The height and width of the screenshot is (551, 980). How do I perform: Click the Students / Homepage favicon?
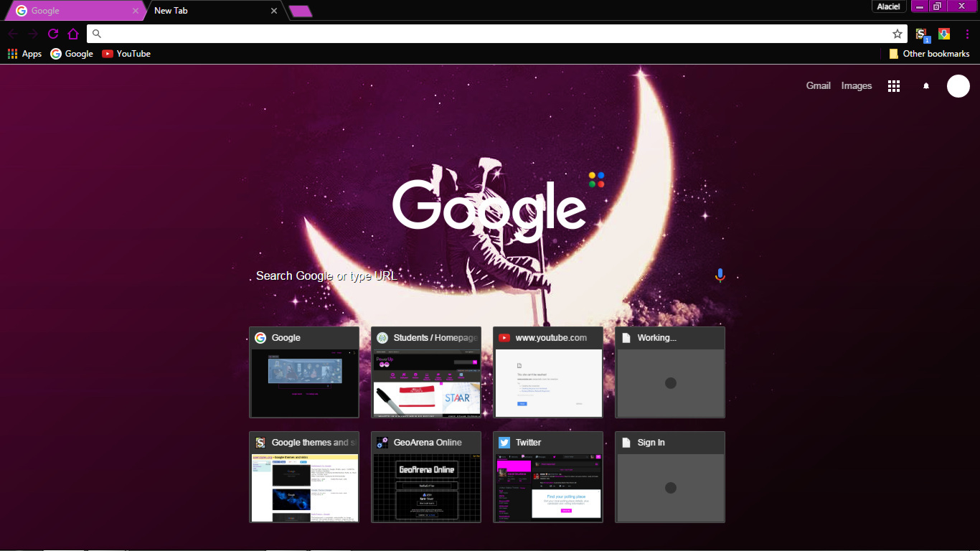pyautogui.click(x=382, y=338)
